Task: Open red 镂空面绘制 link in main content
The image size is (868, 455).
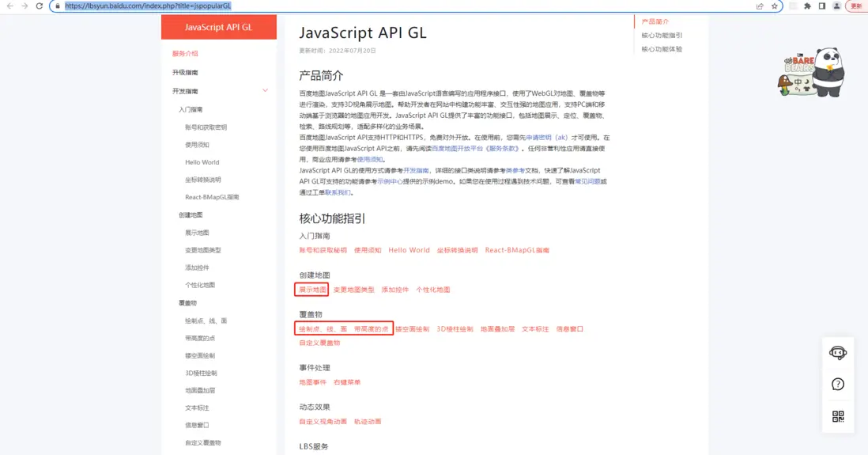Action: [x=413, y=329]
